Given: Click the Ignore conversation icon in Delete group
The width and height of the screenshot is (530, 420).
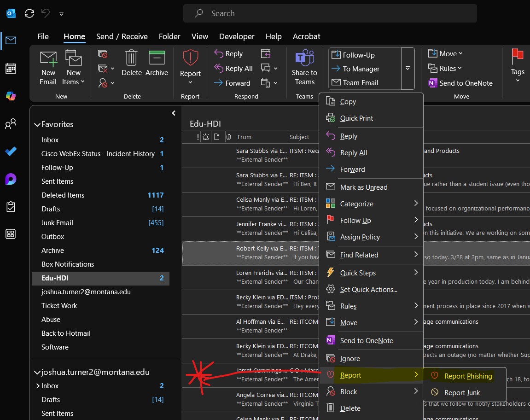Looking at the screenshot, I should tap(103, 54).
